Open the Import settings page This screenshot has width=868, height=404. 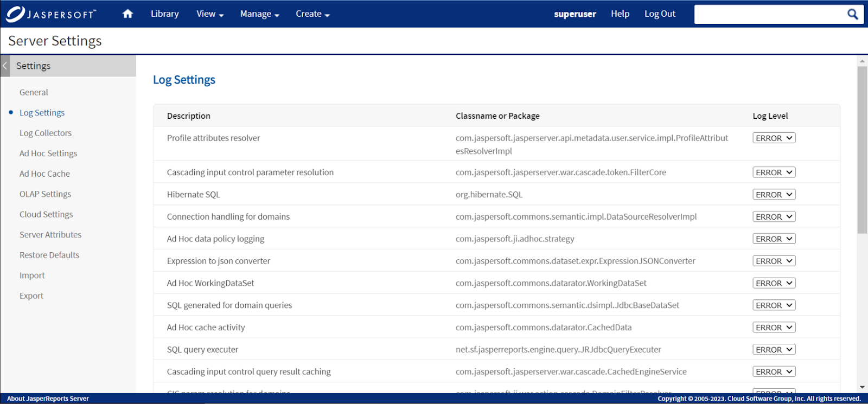point(32,275)
